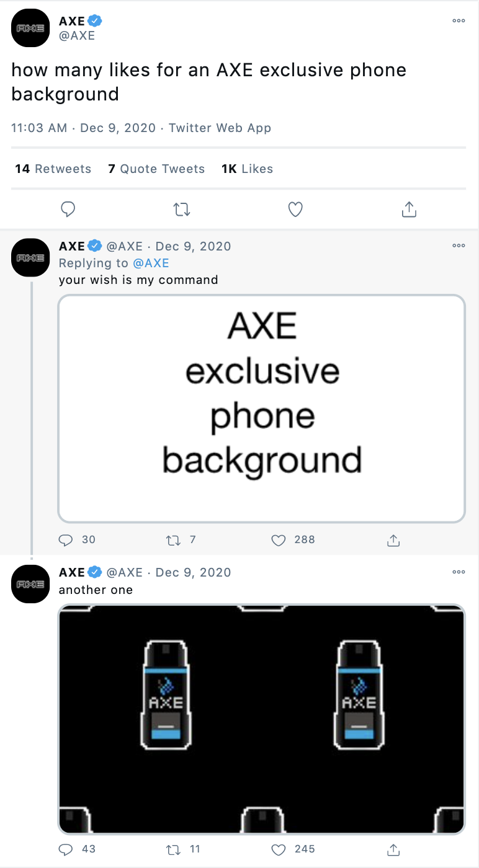
Task: Reply to the tweet with 30 comments
Action: (66, 540)
